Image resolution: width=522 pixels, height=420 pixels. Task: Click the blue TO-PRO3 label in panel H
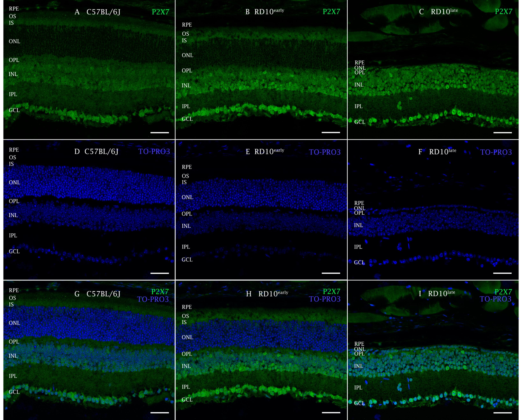point(325,299)
